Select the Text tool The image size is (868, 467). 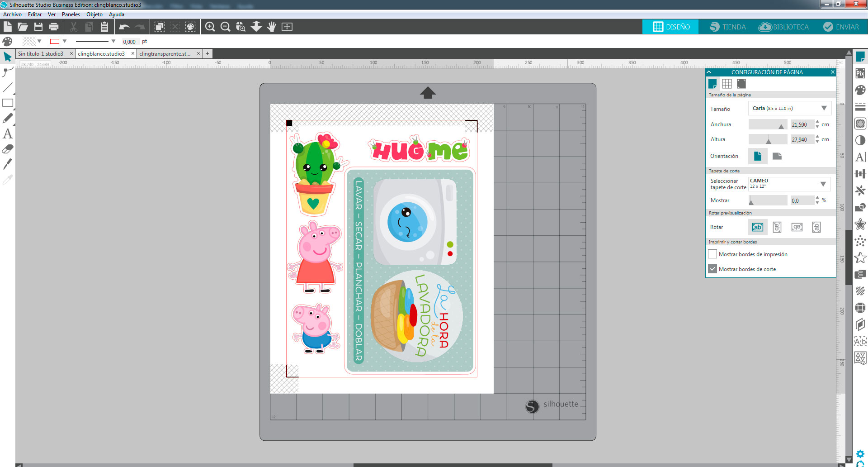tap(8, 133)
